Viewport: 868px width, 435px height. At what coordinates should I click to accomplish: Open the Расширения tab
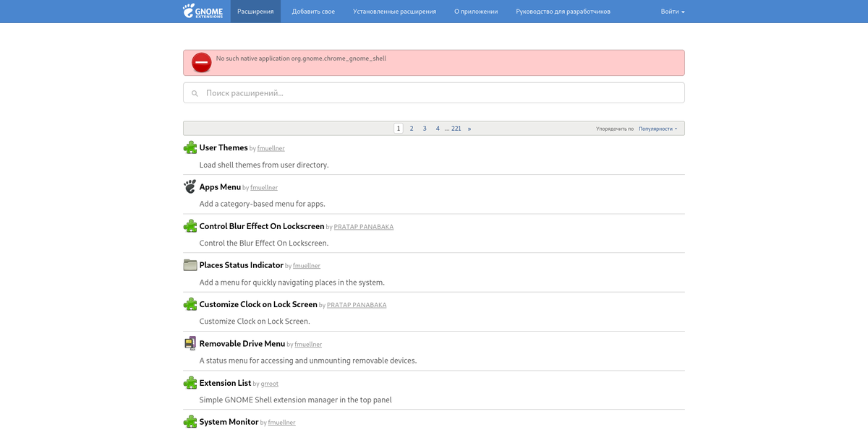tap(255, 12)
